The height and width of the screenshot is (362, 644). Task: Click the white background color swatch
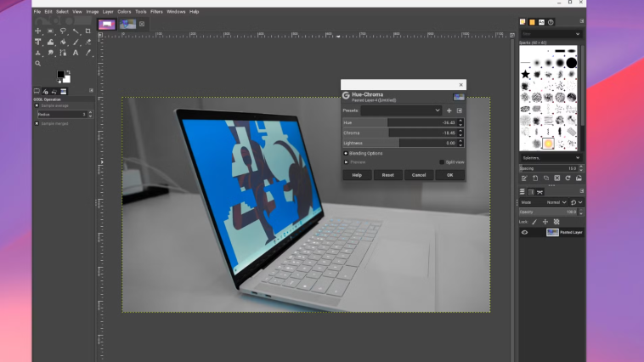pos(67,79)
